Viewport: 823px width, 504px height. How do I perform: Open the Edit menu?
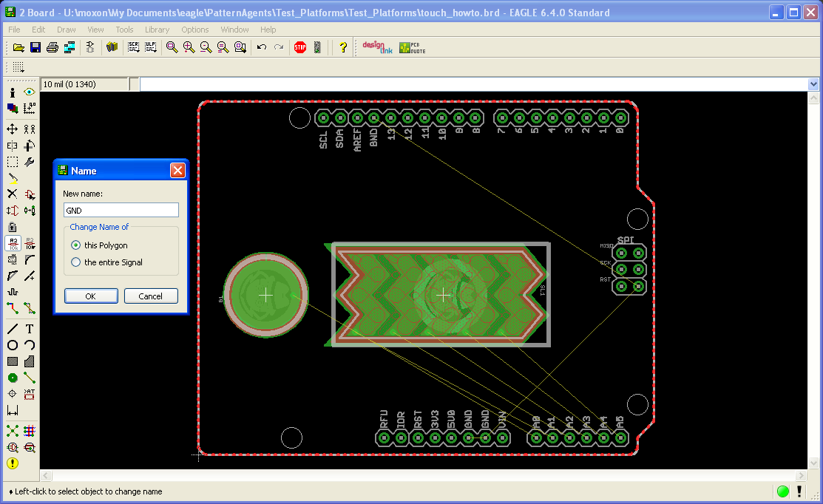click(x=38, y=30)
